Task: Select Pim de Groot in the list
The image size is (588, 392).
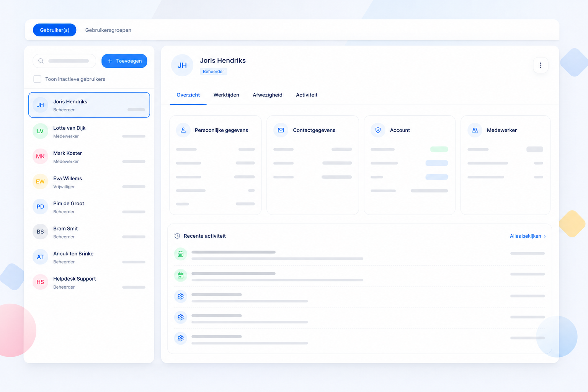Action: point(89,207)
